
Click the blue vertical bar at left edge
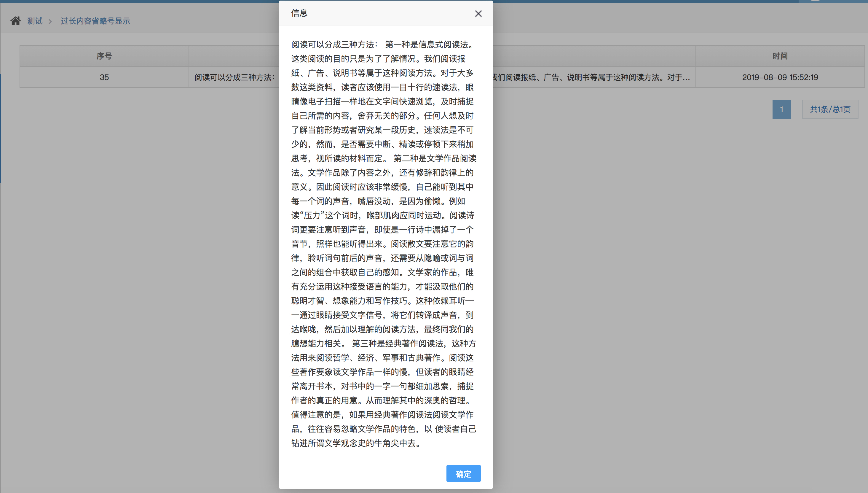pos(1,129)
